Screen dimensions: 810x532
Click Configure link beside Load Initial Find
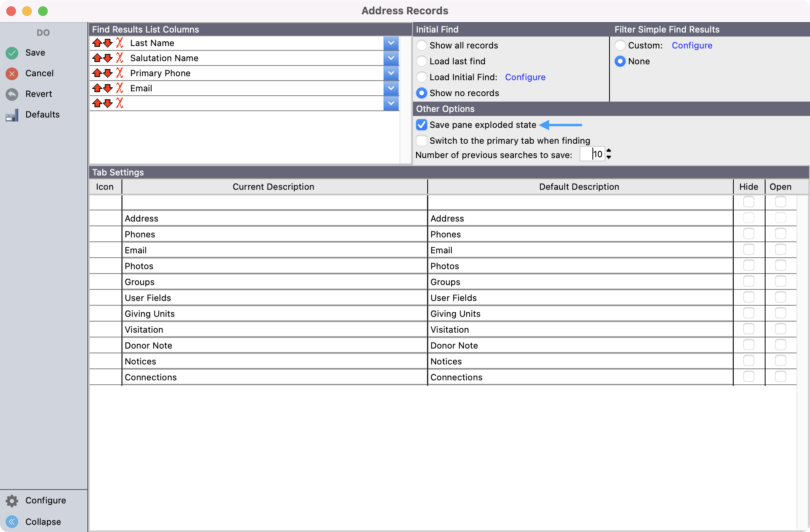(x=525, y=77)
